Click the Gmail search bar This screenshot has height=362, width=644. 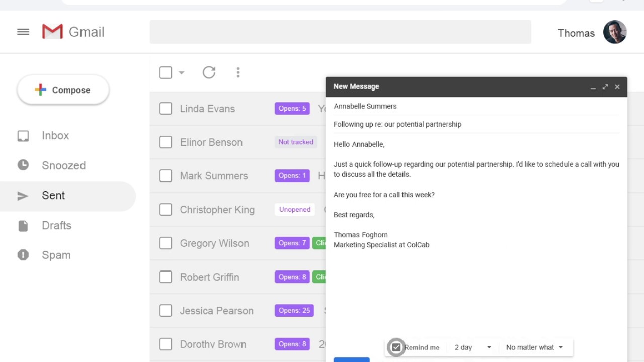pyautogui.click(x=340, y=32)
